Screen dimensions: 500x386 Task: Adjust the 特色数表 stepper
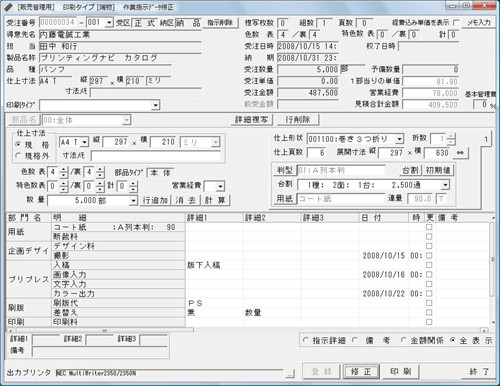[64, 186]
